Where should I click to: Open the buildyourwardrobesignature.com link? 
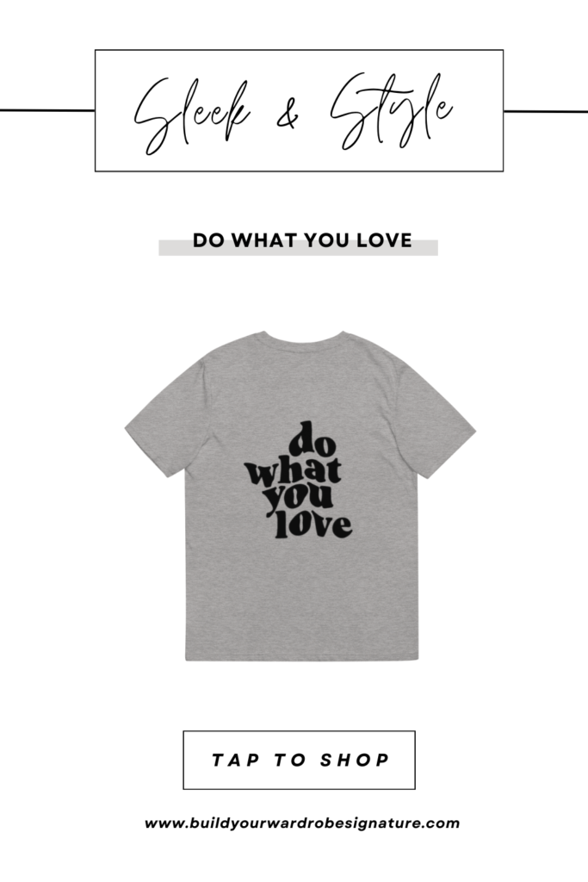(302, 823)
